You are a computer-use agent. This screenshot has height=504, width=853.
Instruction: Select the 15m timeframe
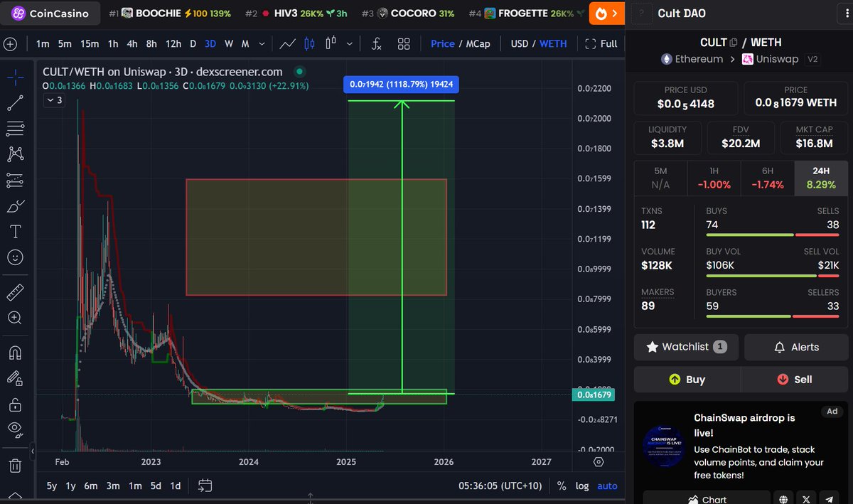[x=90, y=44]
